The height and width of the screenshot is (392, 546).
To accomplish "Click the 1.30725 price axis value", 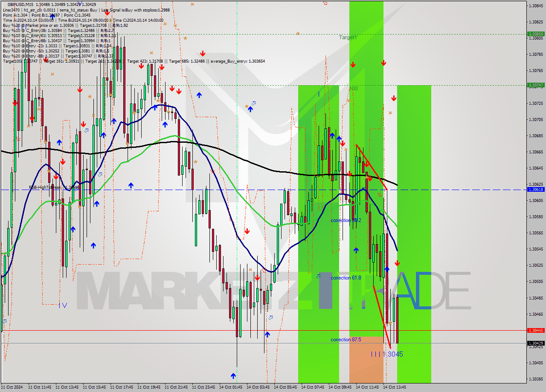I will (536, 103).
